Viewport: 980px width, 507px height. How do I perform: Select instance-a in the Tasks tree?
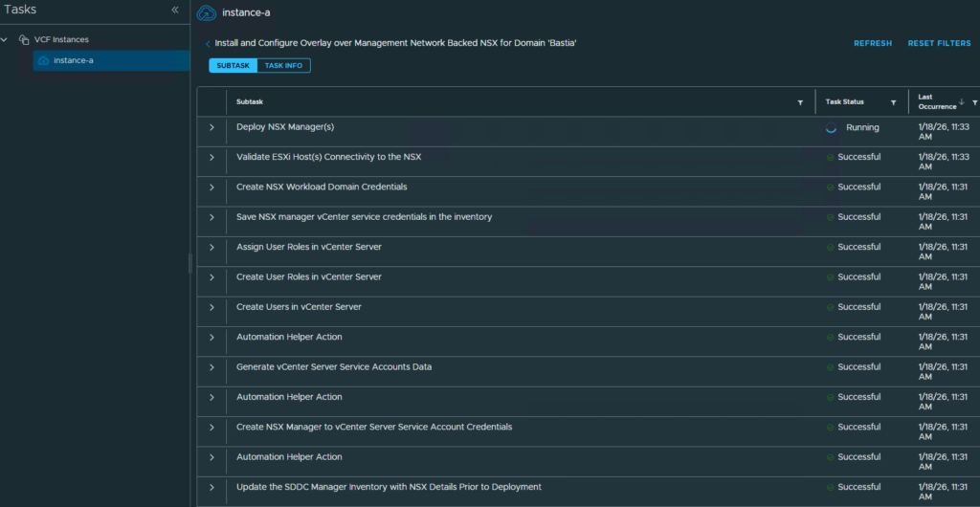pos(73,60)
